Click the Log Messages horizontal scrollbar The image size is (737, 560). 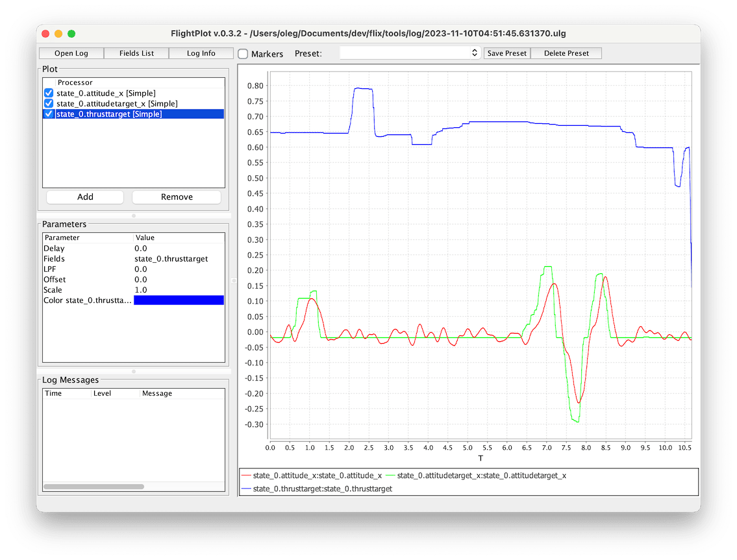pos(94,486)
